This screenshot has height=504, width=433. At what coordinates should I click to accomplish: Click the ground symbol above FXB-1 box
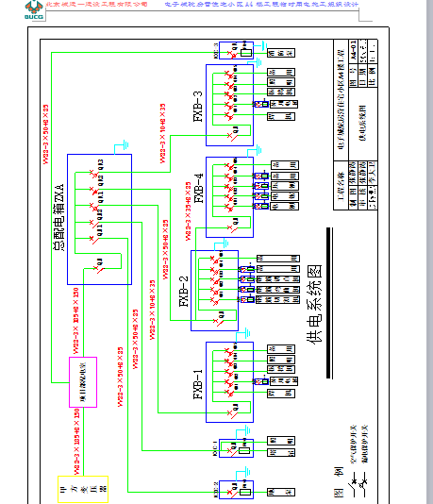[x=243, y=335]
